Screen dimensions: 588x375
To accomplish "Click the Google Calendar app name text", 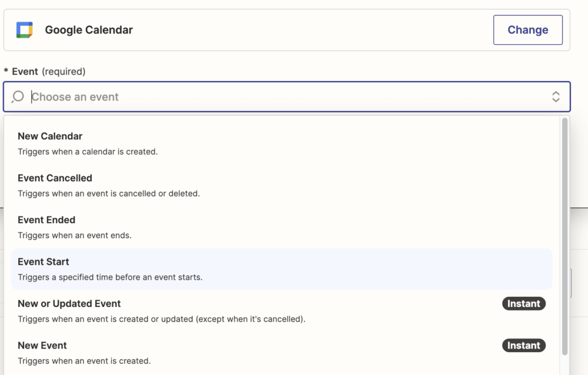I will pos(89,30).
